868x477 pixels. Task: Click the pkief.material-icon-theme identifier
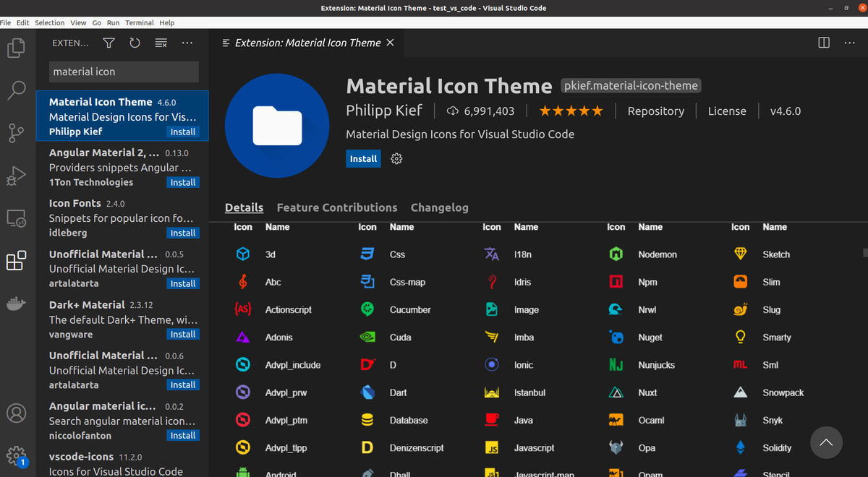pyautogui.click(x=631, y=85)
